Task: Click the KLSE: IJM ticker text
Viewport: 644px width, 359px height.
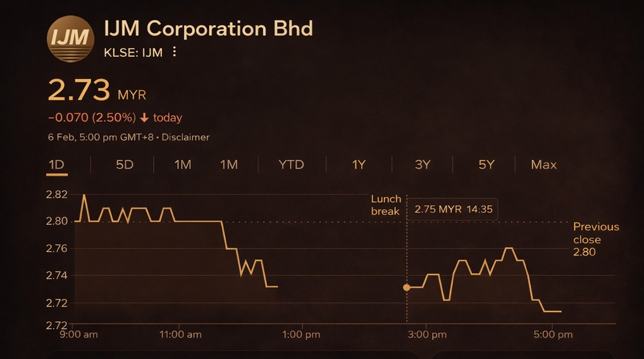Action: (133, 53)
